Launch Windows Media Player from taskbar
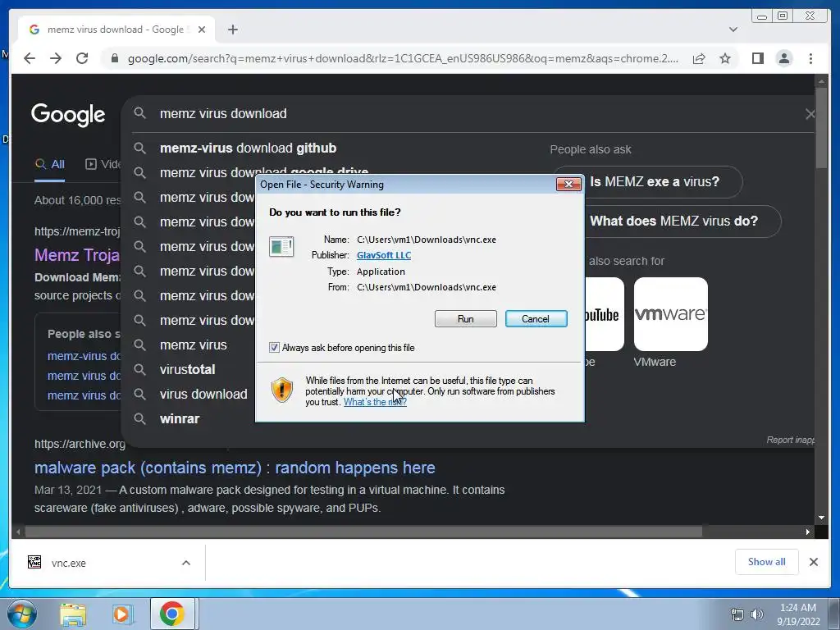 pos(122,614)
